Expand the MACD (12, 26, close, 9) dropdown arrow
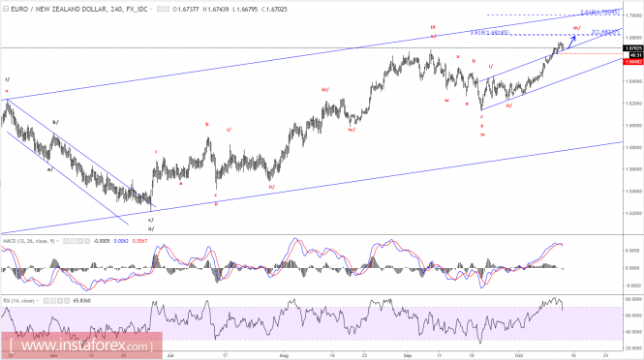644x360 pixels. click(x=57, y=241)
